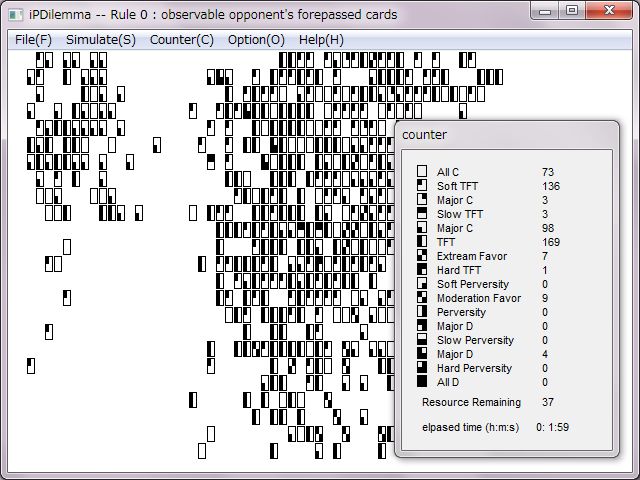This screenshot has width=640, height=480.
Task: Click the legend icon beside TFT count 169
Action: 422,241
